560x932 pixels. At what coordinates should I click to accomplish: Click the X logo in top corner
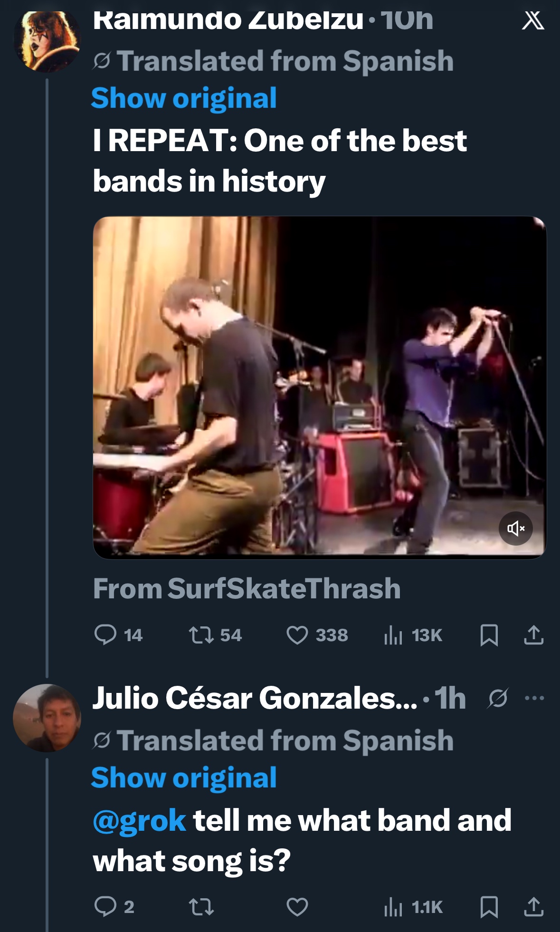pos(533,20)
